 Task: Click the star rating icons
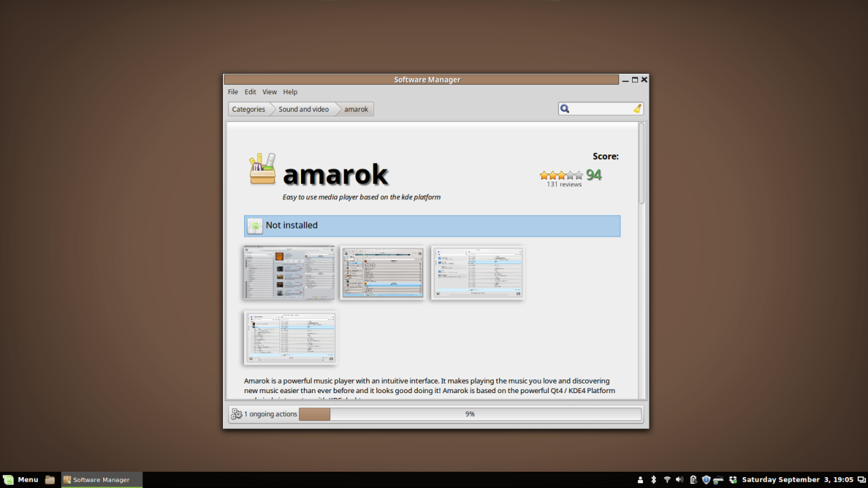[561, 175]
